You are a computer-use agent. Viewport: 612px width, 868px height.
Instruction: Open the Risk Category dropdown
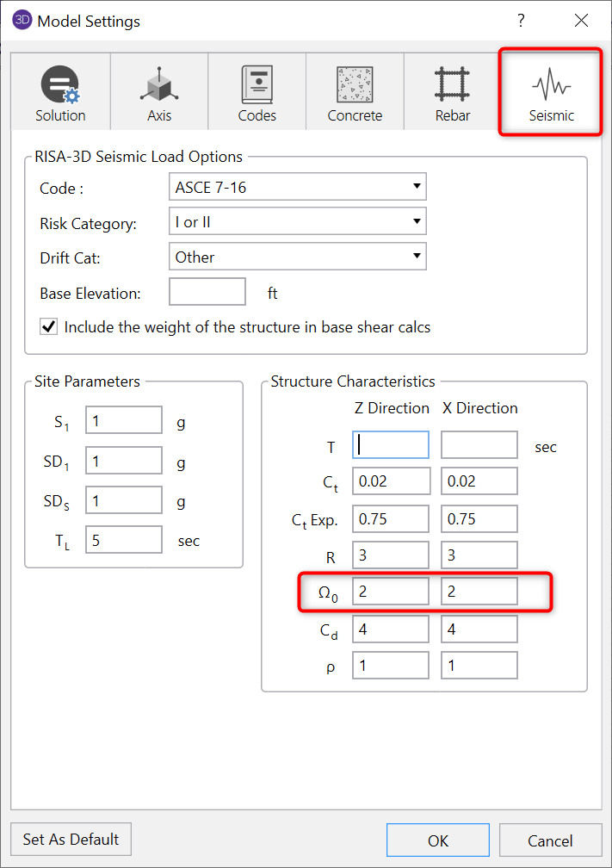pyautogui.click(x=297, y=222)
